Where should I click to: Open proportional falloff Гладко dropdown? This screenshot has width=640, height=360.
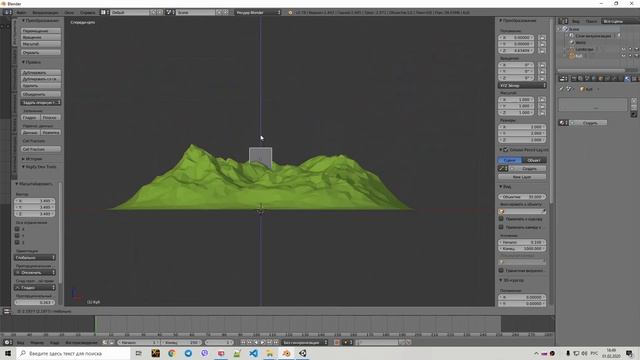click(x=35, y=288)
